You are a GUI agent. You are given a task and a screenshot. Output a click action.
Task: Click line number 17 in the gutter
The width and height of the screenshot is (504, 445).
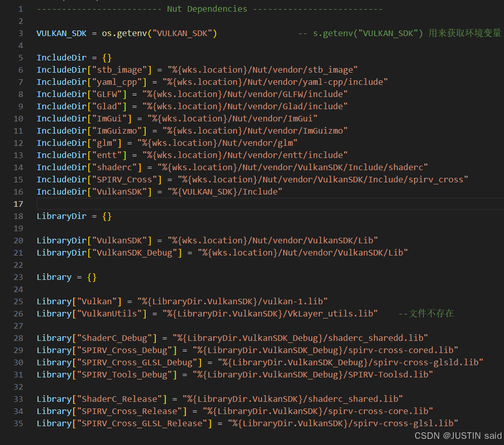[19, 204]
